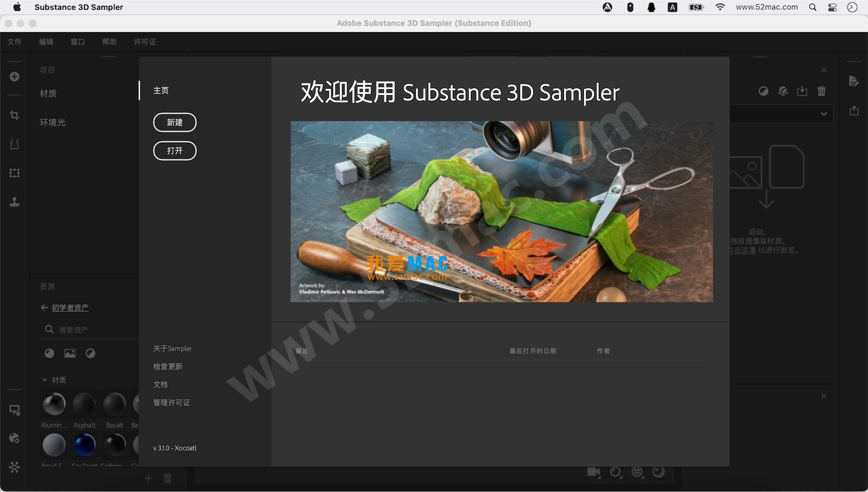Close the layers panel with its X
868x492 pixels.
(x=824, y=70)
